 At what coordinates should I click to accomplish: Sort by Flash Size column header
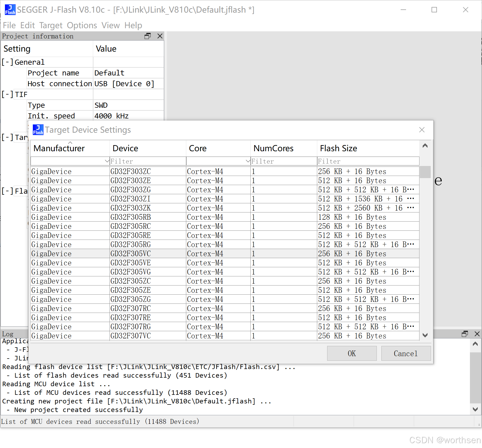point(368,148)
